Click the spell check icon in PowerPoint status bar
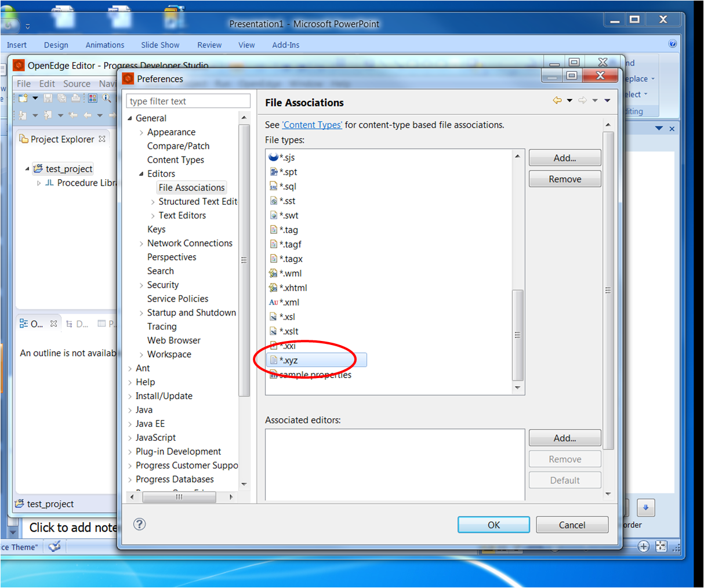 click(x=55, y=546)
